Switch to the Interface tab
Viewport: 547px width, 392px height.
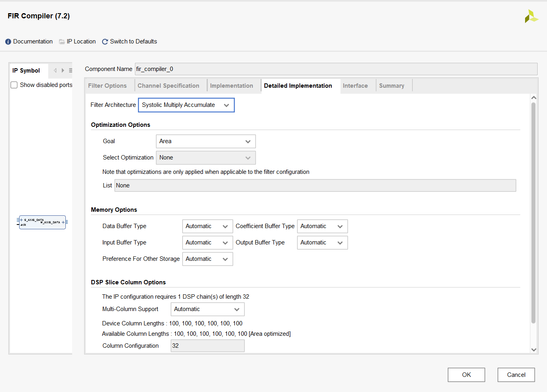(355, 86)
